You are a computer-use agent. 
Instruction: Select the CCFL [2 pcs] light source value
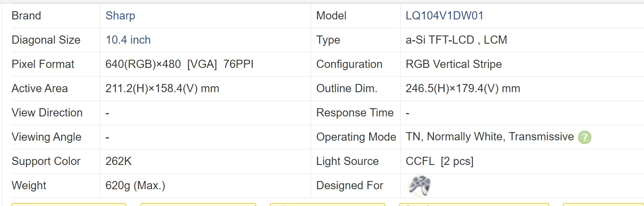point(440,161)
